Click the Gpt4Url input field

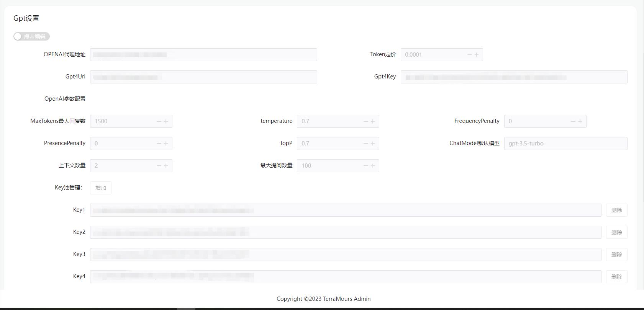[x=203, y=77]
